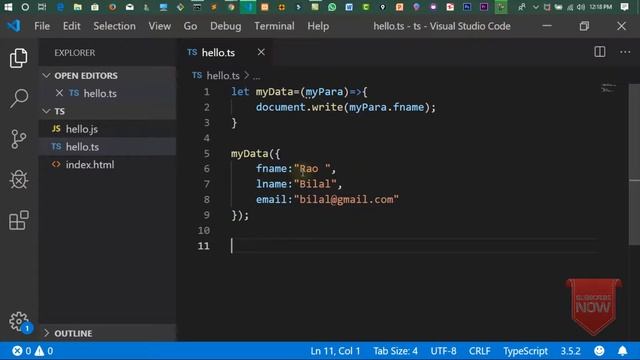Open the Go menu

(190, 26)
